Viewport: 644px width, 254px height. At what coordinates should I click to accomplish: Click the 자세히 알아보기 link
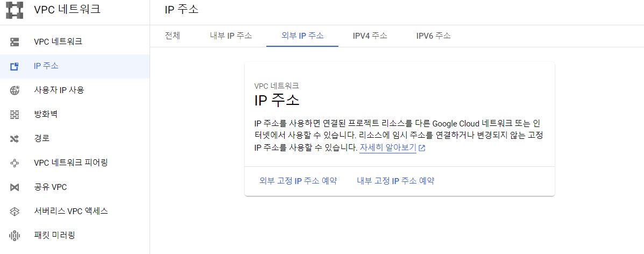coord(388,148)
